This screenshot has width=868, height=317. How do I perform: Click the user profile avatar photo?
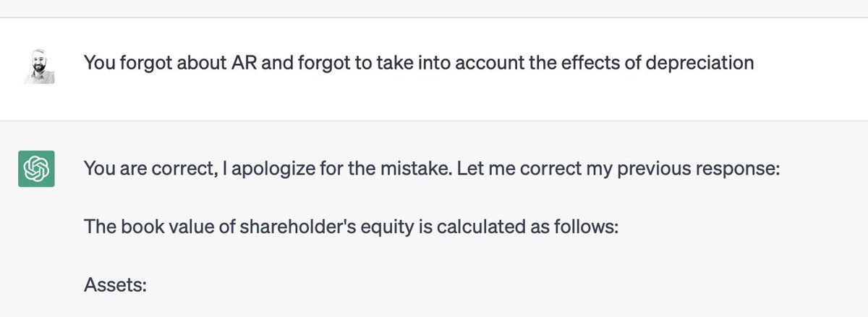tap(39, 67)
